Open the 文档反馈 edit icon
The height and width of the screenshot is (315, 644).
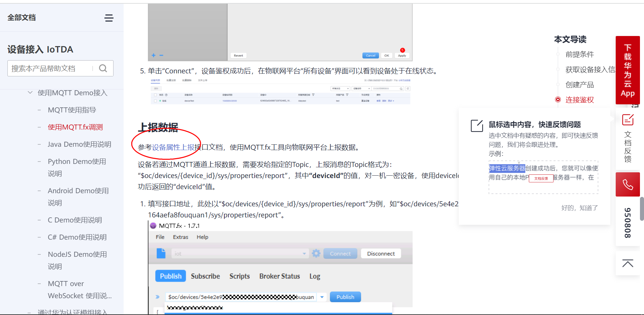(628, 120)
